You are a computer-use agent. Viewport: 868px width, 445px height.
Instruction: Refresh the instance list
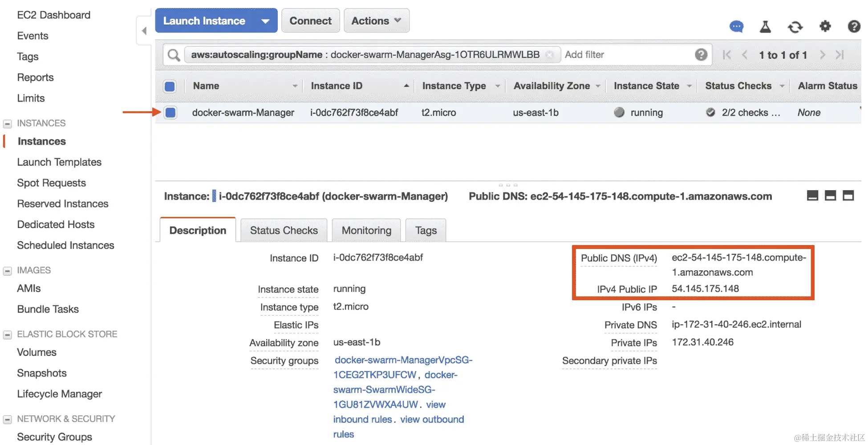pyautogui.click(x=795, y=27)
